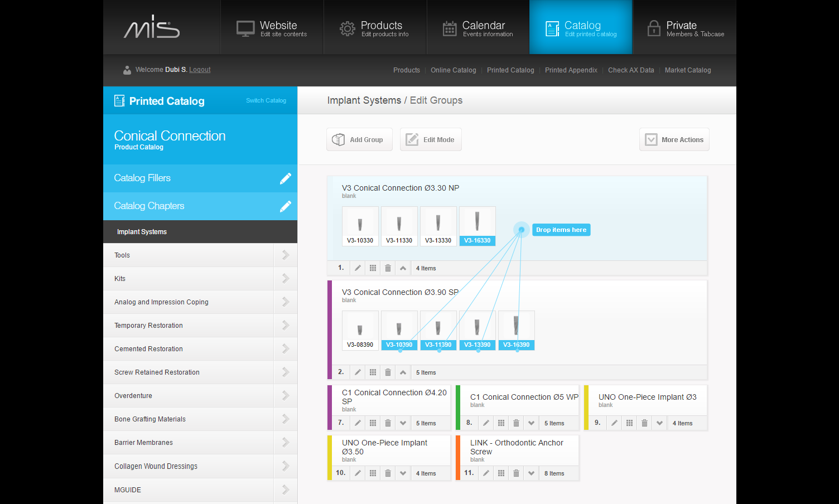Edit group 11 with pencil icon
This screenshot has width=839, height=504.
pyautogui.click(x=486, y=473)
